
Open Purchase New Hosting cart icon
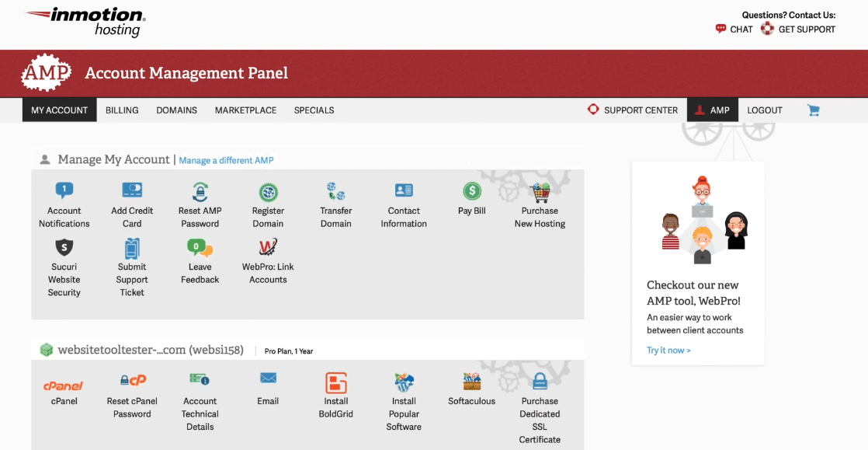coord(540,193)
